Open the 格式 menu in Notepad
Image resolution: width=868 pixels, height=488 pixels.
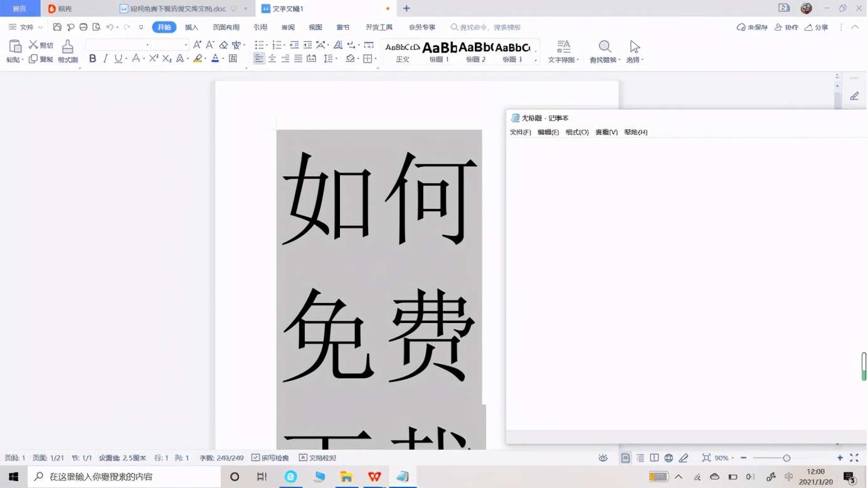tap(576, 132)
